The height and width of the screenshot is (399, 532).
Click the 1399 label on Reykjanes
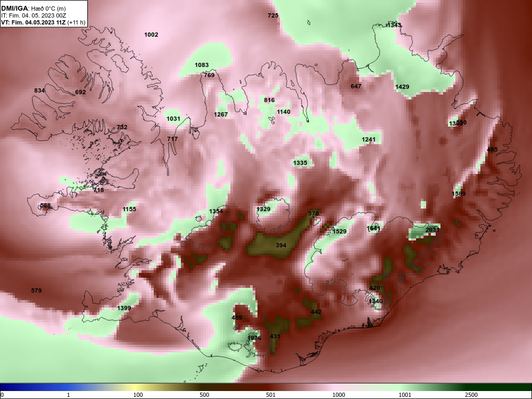coord(124,309)
